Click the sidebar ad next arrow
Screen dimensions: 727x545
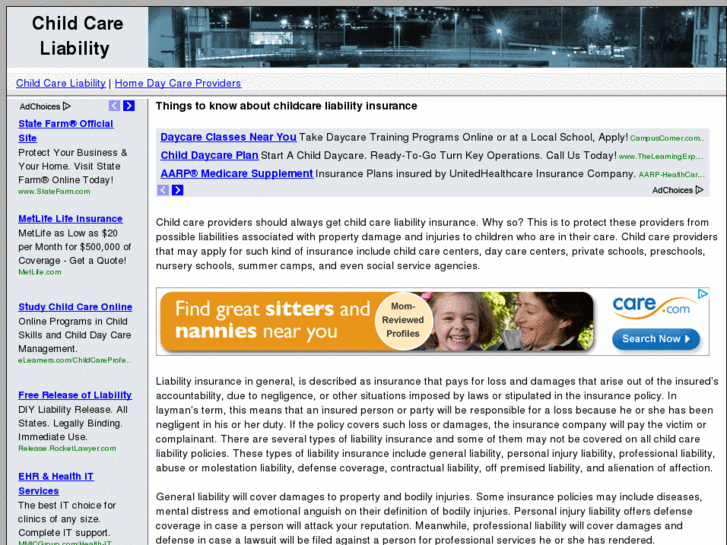tap(129, 106)
